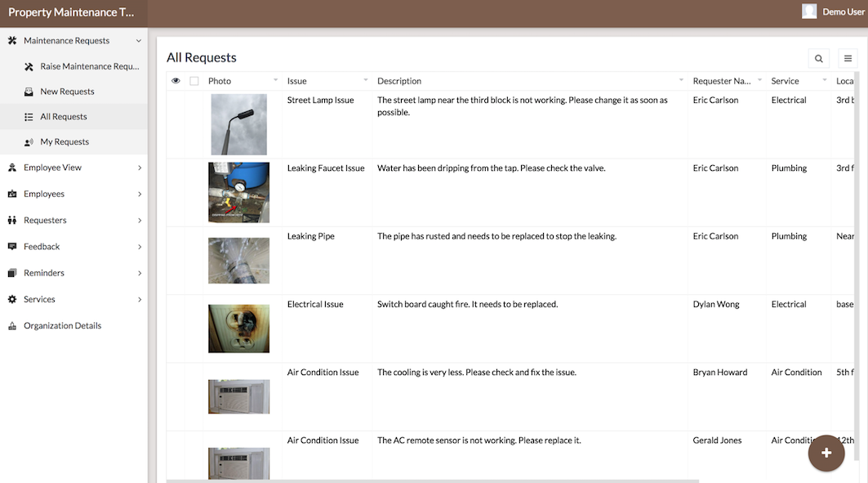Click the Demo User name
This screenshot has height=483, width=868.
(x=843, y=11)
